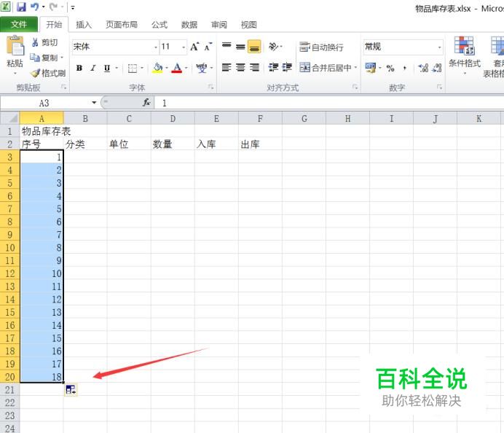
Task: Switch to the 视图 (View) tab
Action: click(249, 25)
